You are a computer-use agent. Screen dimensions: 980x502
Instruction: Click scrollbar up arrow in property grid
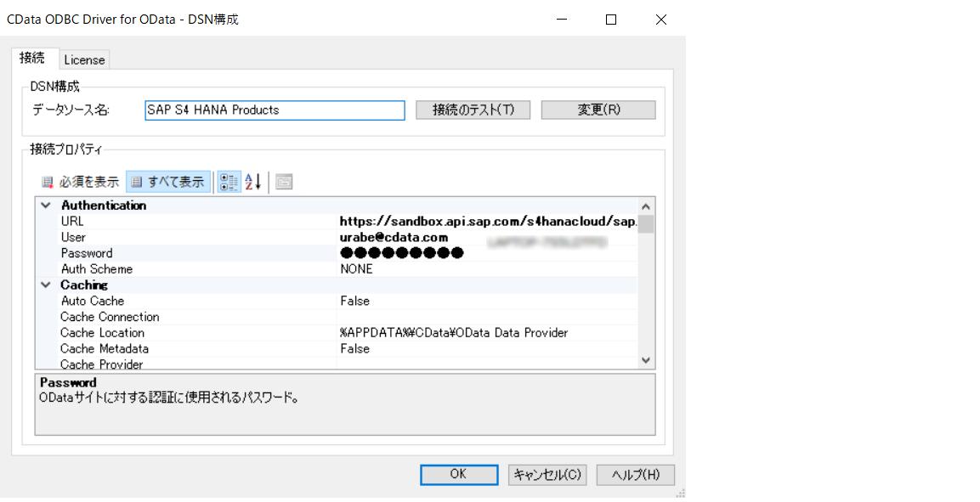coord(646,206)
